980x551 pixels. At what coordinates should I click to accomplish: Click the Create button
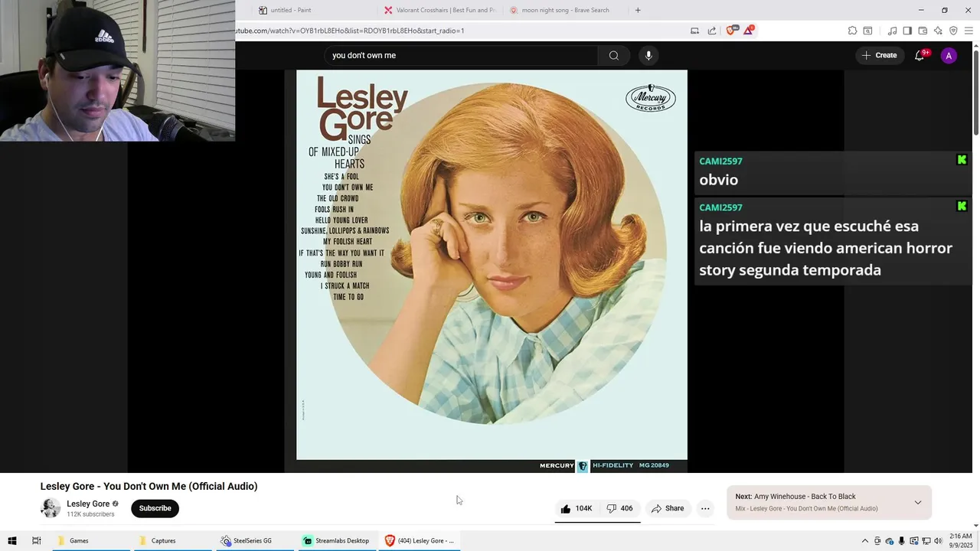pyautogui.click(x=879, y=55)
